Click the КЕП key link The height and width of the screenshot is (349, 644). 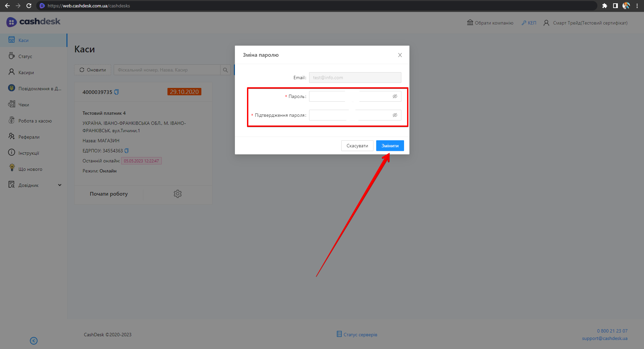(x=529, y=23)
